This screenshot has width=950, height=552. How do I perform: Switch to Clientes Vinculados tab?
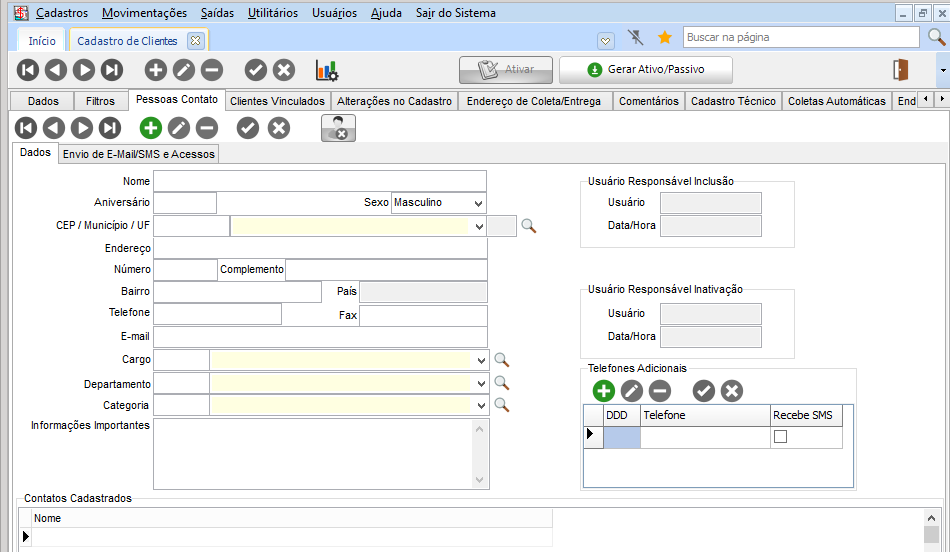tap(277, 101)
